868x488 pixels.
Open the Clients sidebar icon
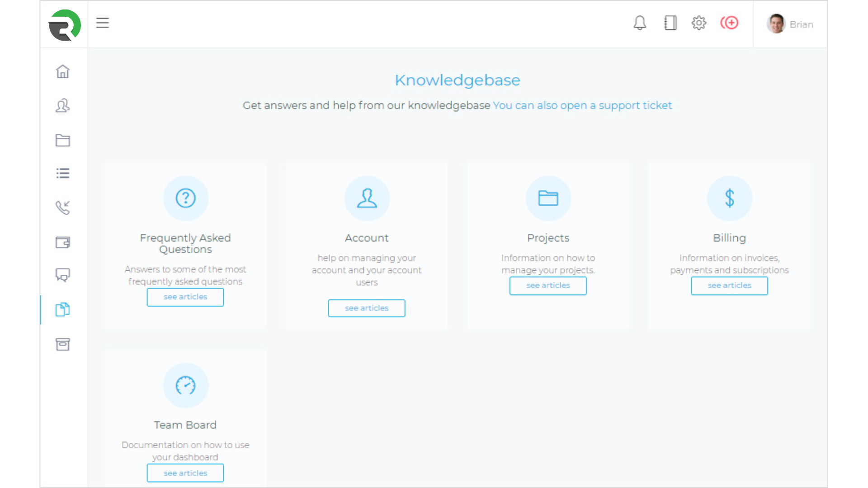63,106
